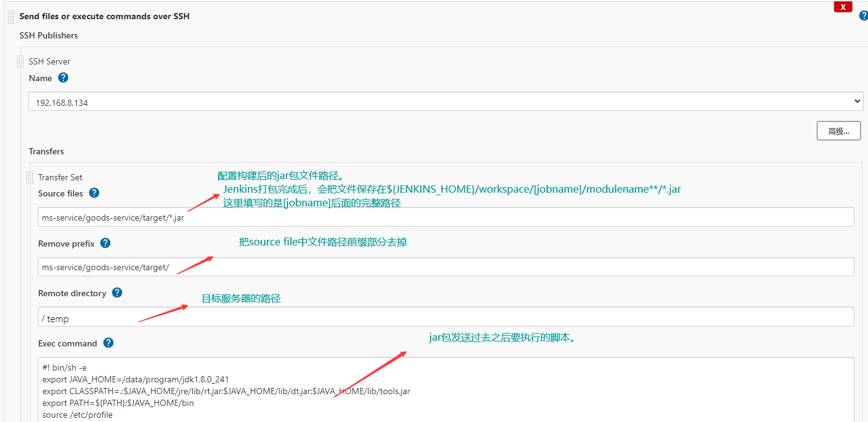
Task: Open help for Send files over SSH
Action: point(864,16)
